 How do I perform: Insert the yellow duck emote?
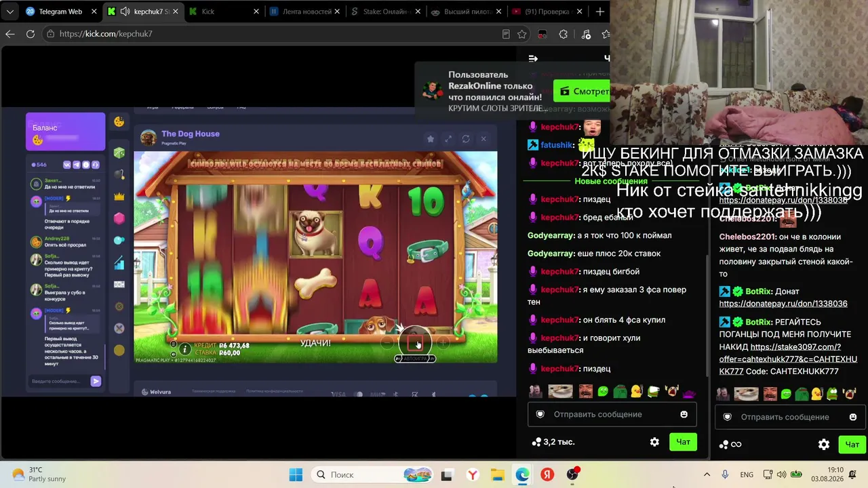[x=636, y=392]
